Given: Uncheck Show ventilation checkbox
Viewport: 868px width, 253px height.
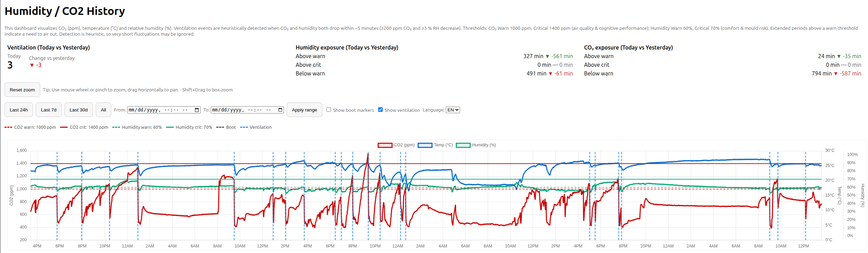Looking at the screenshot, I should pyautogui.click(x=380, y=110).
